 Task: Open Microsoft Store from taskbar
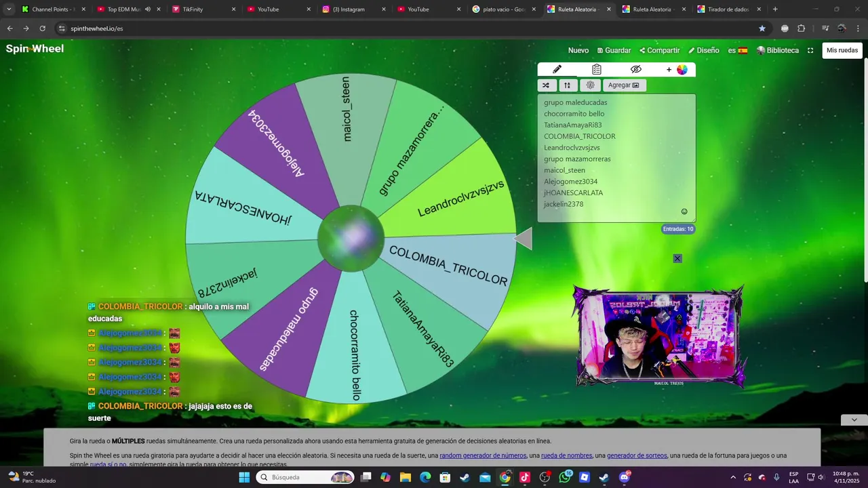pos(445,477)
